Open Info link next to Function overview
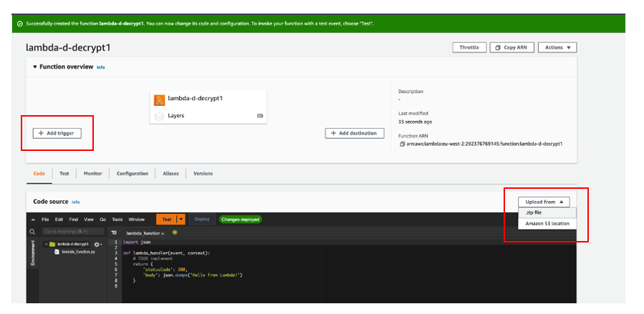Screen dimensions: 644x314 100,67
